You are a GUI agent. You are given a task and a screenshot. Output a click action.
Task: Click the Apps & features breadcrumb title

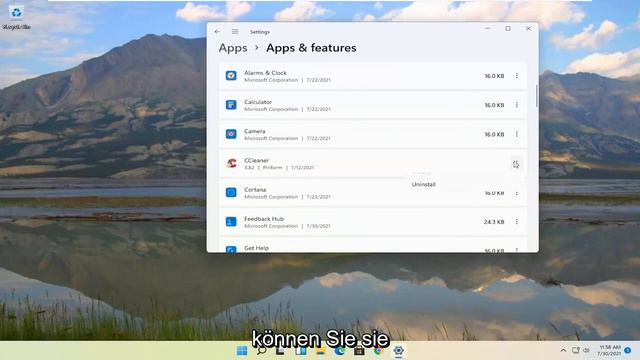[311, 48]
